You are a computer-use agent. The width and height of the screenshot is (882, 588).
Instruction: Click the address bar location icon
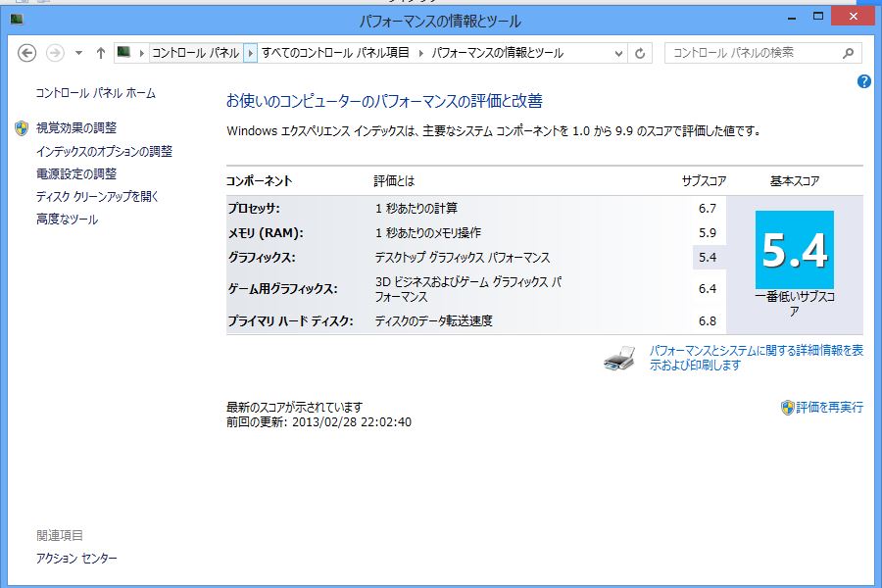123,52
